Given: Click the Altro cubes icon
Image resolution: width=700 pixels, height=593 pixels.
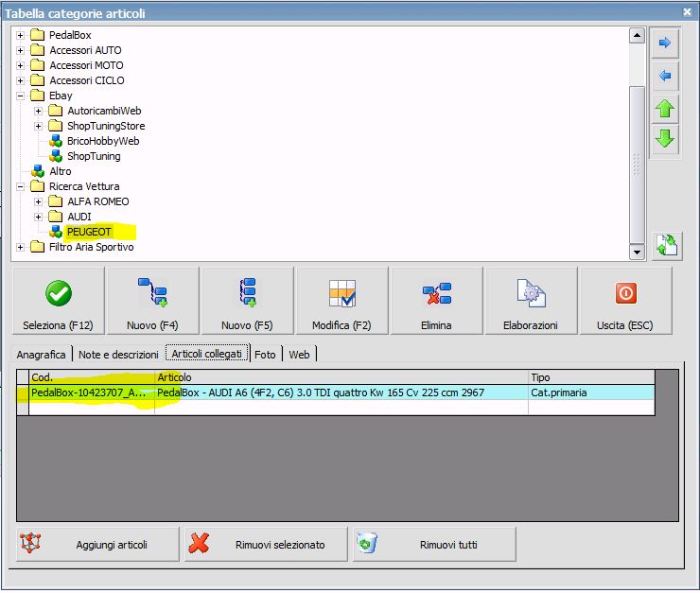Looking at the screenshot, I should pyautogui.click(x=38, y=171).
